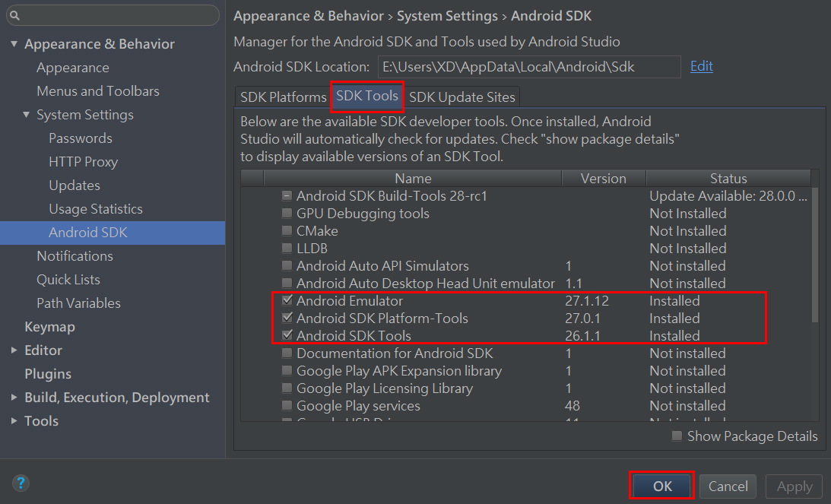This screenshot has width=831, height=504.
Task: Check Google Play APK Expansion library
Action: [x=287, y=371]
